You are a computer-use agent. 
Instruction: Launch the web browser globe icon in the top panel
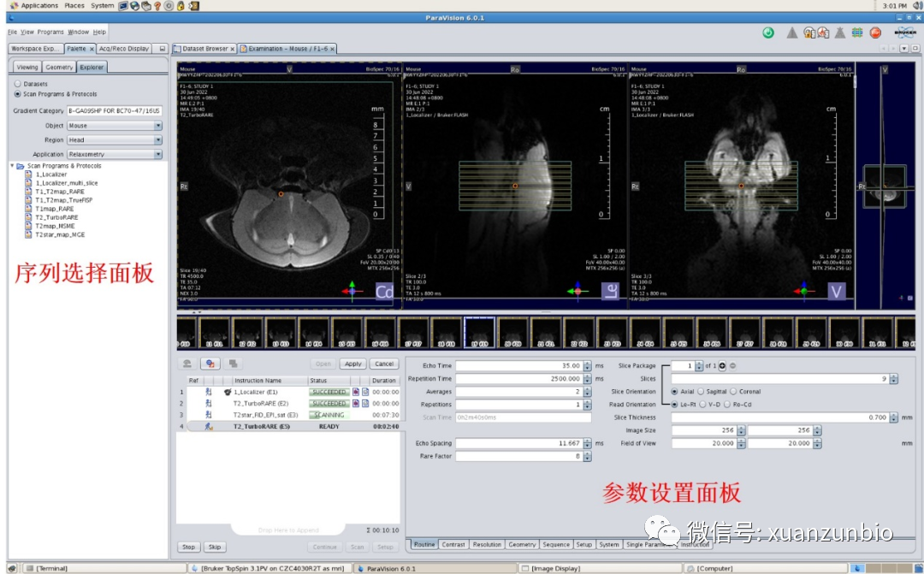135,6
